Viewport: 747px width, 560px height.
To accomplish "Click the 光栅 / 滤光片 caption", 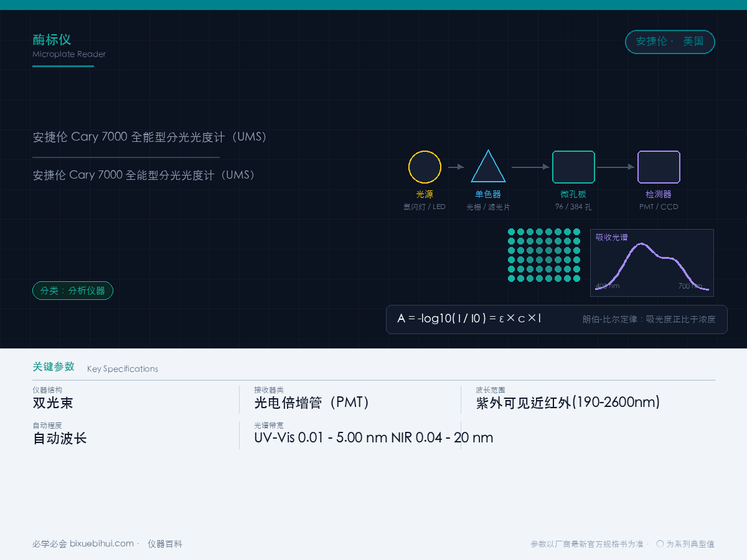I will (x=488, y=207).
